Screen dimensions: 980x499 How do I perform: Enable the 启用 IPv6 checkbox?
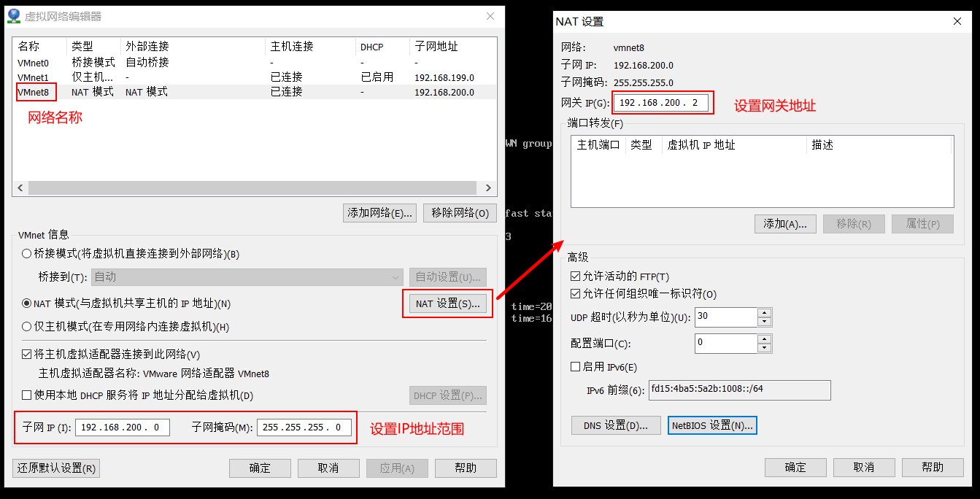pos(576,367)
